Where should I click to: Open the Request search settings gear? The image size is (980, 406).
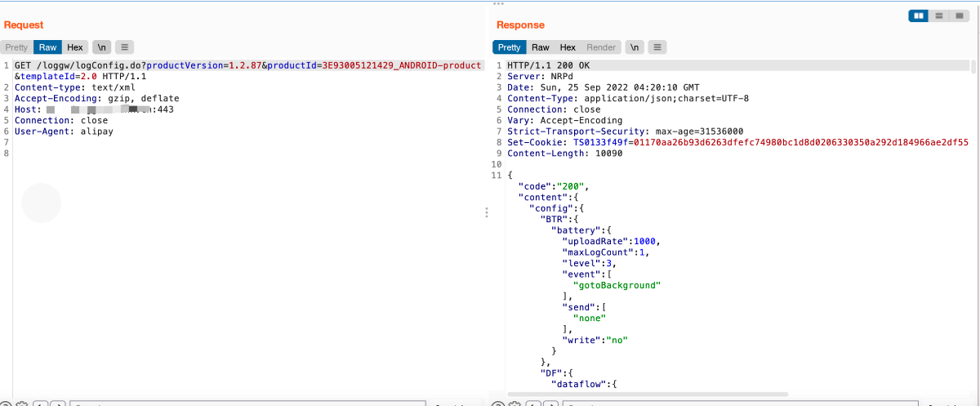[22, 404]
